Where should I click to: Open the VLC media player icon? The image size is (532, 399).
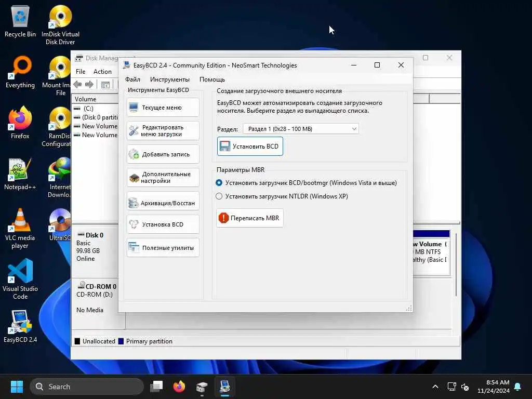[x=20, y=229]
